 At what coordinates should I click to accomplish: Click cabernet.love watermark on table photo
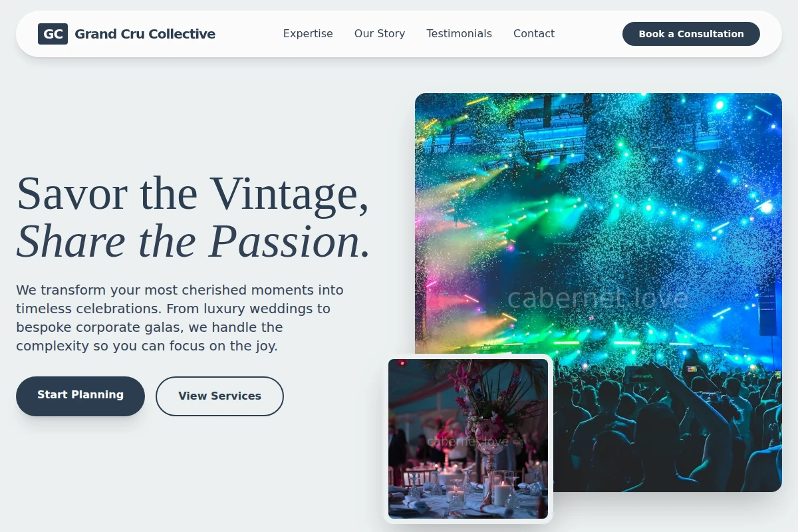tap(467, 442)
